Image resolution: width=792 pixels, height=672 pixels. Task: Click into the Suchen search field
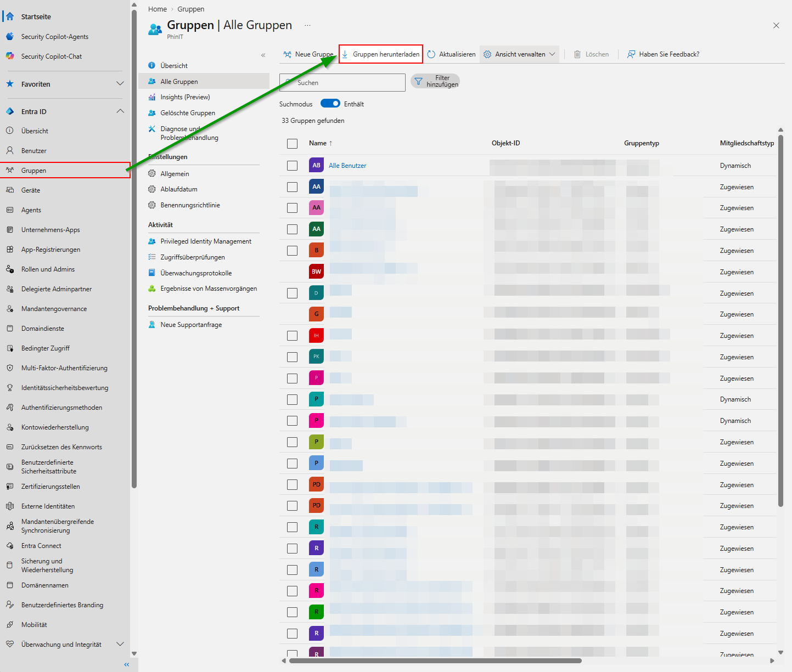pos(342,82)
